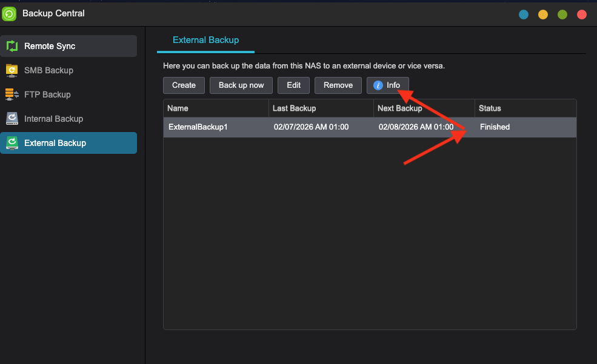Click the blue info icon on the Info button

click(x=378, y=85)
